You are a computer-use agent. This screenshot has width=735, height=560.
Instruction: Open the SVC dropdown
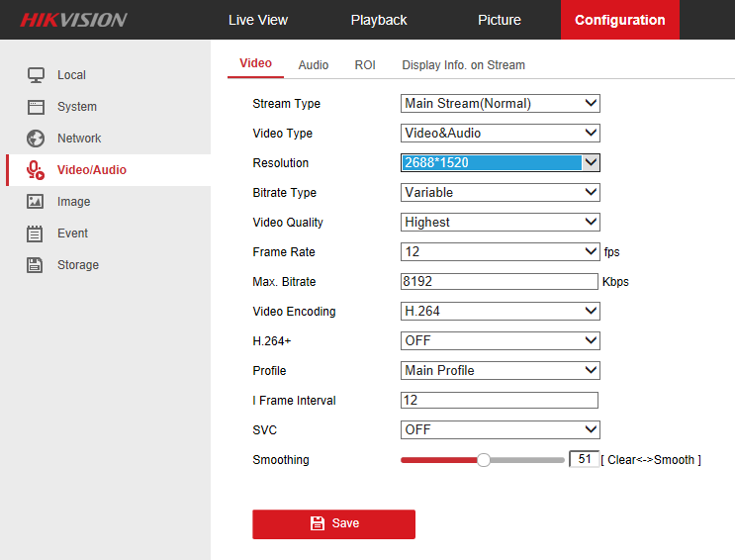pyautogui.click(x=500, y=430)
